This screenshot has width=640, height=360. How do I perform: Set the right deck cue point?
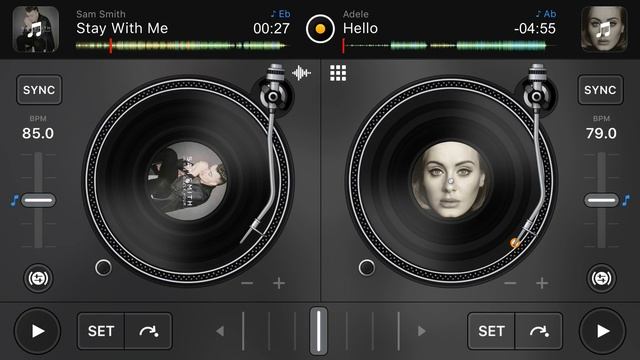491,331
